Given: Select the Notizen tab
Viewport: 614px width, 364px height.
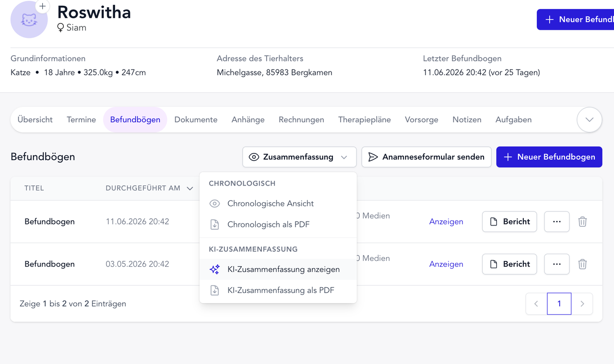Looking at the screenshot, I should (467, 119).
